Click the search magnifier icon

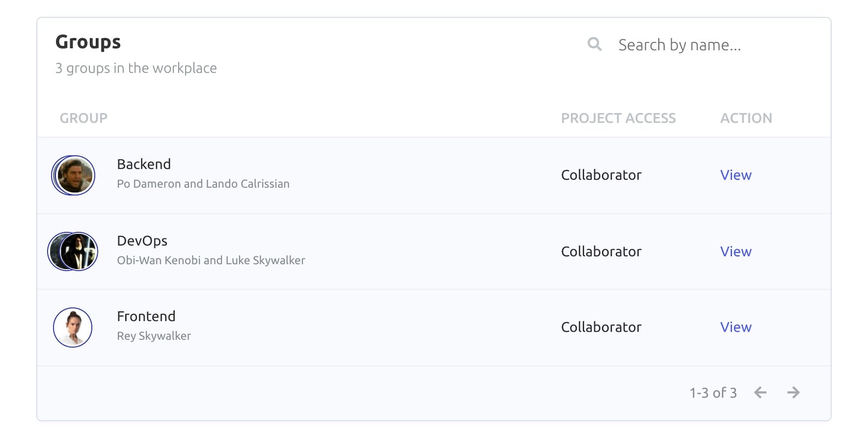pos(595,44)
